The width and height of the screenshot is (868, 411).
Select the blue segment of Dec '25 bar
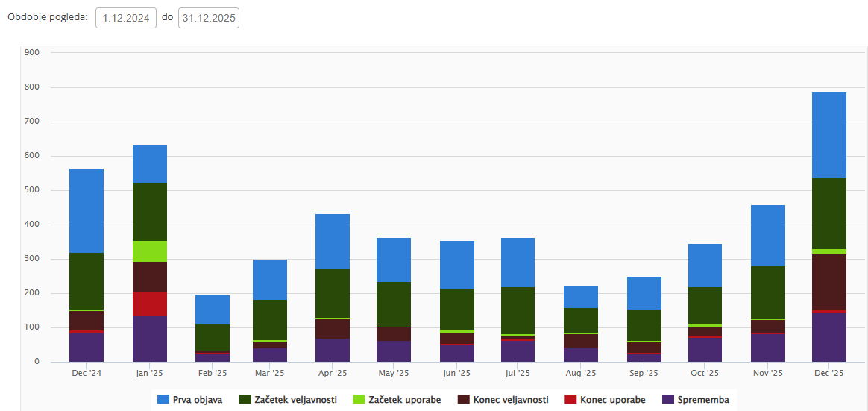[828, 135]
